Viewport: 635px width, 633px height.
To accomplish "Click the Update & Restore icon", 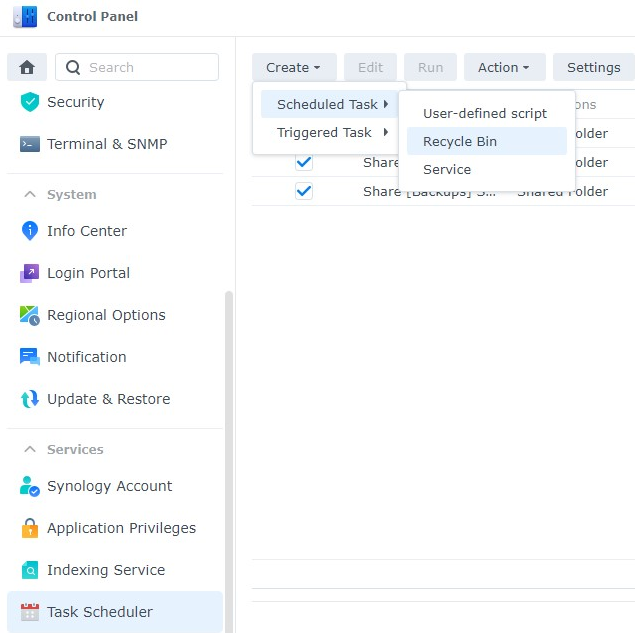I will click(x=30, y=399).
